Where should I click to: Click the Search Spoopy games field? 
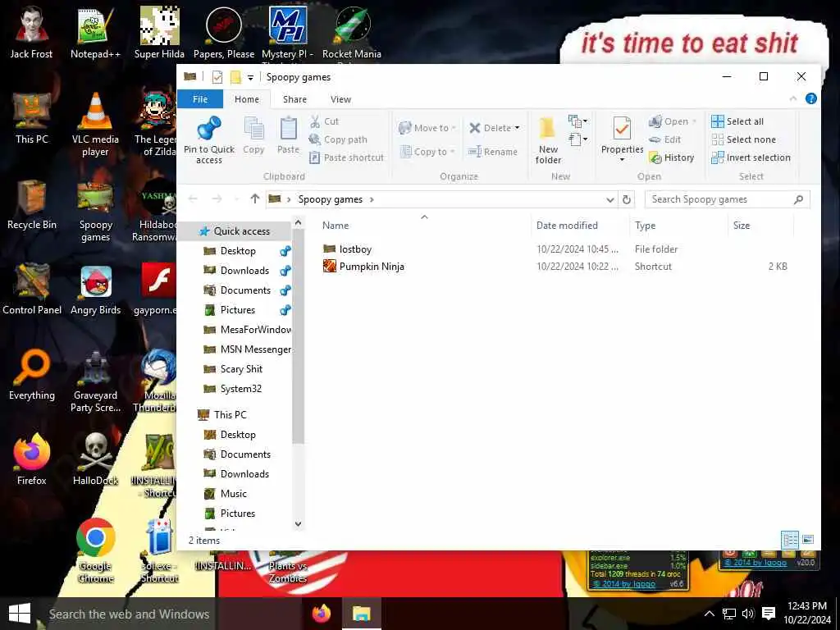tap(727, 199)
